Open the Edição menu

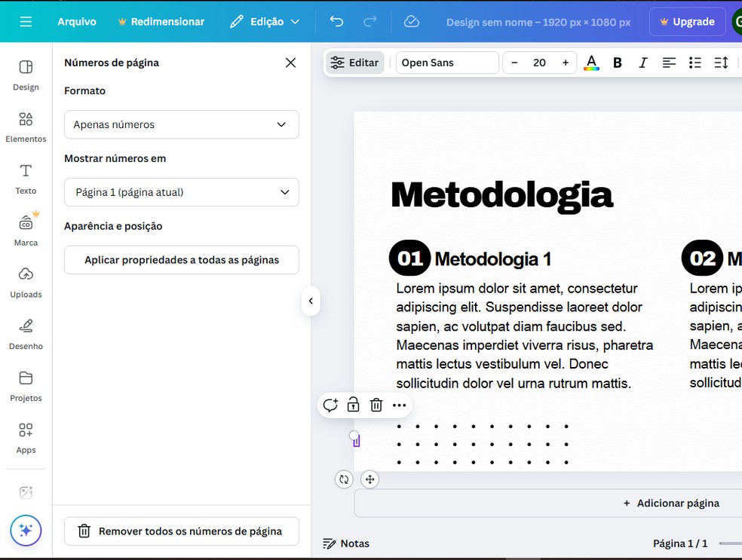coord(264,21)
